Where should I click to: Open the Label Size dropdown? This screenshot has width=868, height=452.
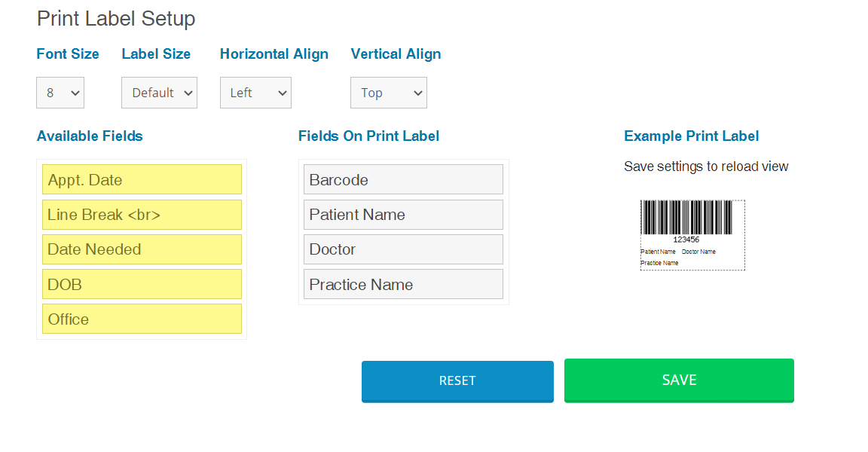click(160, 93)
